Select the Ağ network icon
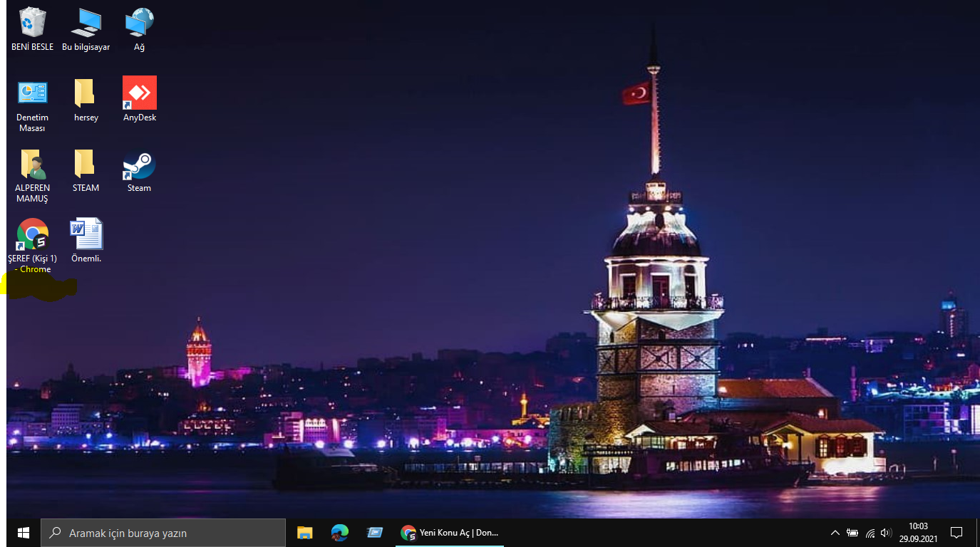The width and height of the screenshot is (980, 547). pyautogui.click(x=139, y=29)
